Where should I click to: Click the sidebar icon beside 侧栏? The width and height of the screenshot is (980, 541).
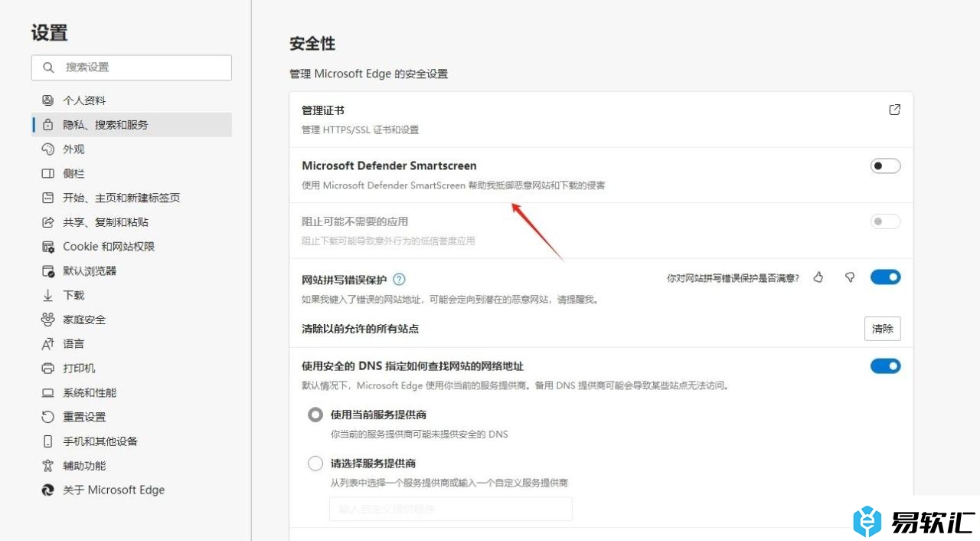pos(48,174)
